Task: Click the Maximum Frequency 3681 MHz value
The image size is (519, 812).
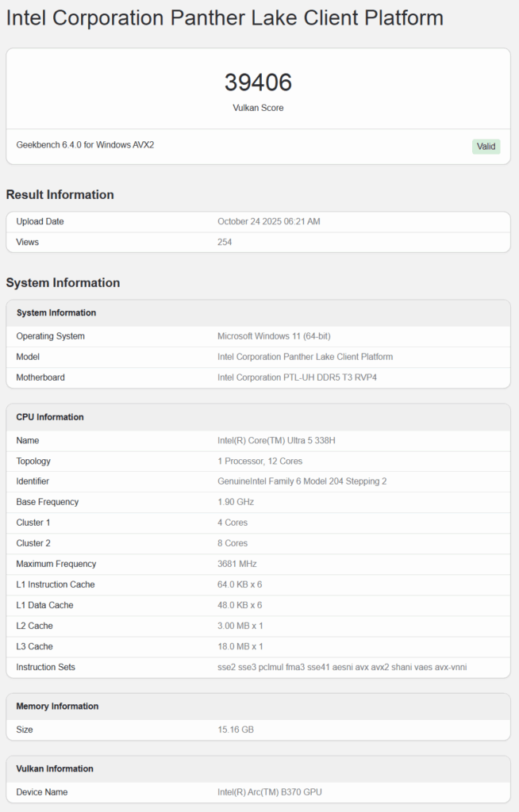Action: click(236, 565)
